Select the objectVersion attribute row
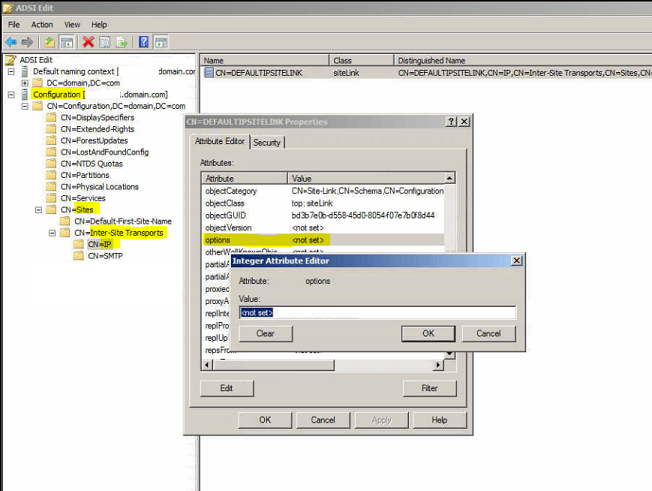Image resolution: width=652 pixels, height=491 pixels. 323,228
